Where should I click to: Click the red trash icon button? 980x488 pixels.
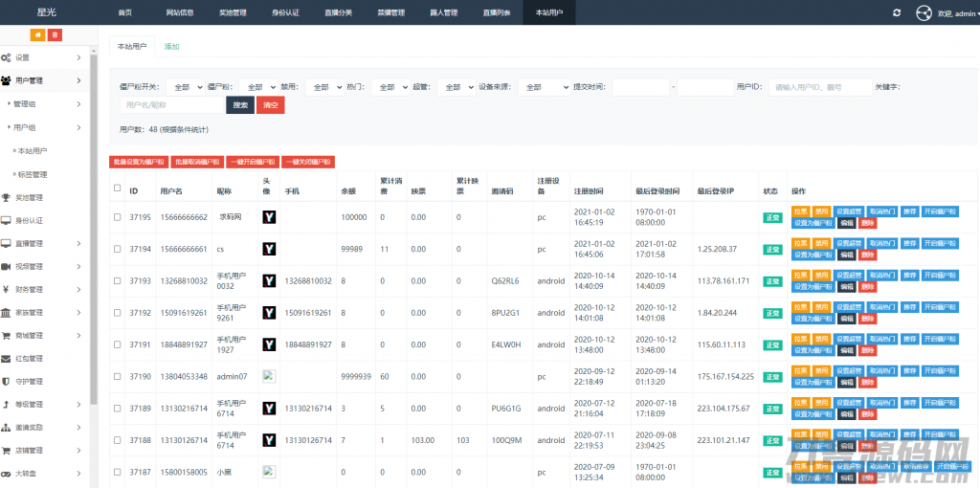[x=56, y=34]
